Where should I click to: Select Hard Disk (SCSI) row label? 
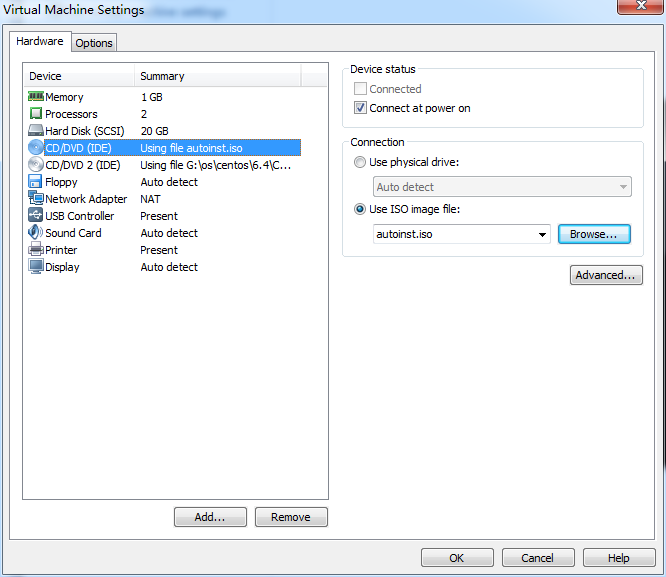coord(85,131)
